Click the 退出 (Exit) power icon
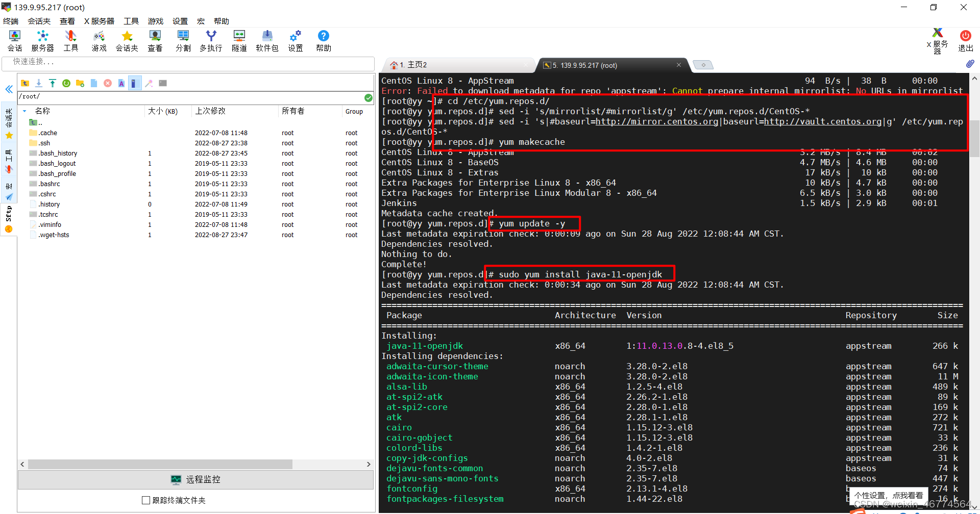This screenshot has width=980, height=514. tap(965, 41)
